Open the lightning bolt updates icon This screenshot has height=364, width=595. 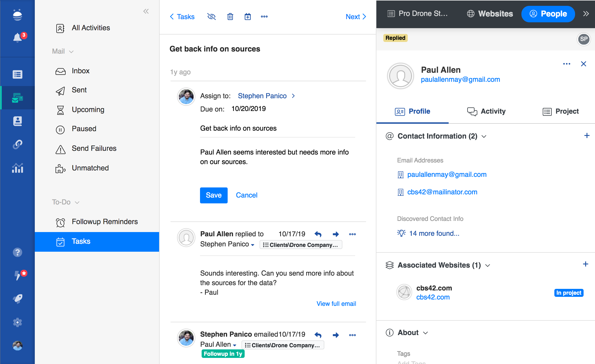click(18, 275)
